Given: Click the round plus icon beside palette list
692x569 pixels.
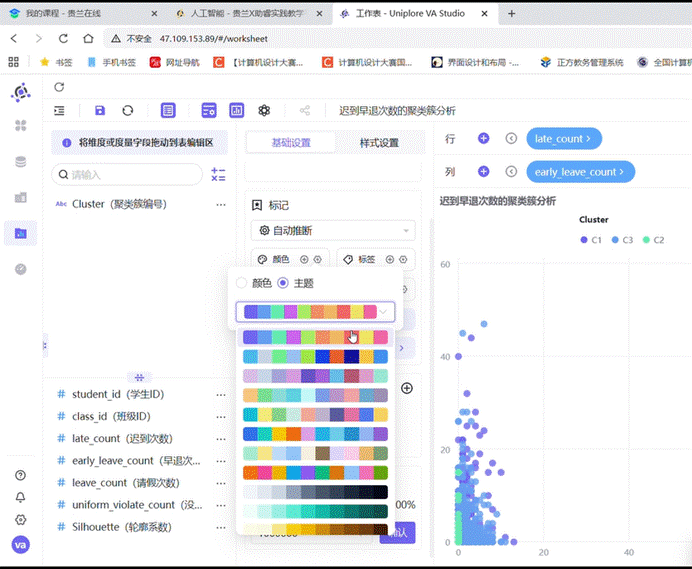Looking at the screenshot, I should pos(407,388).
